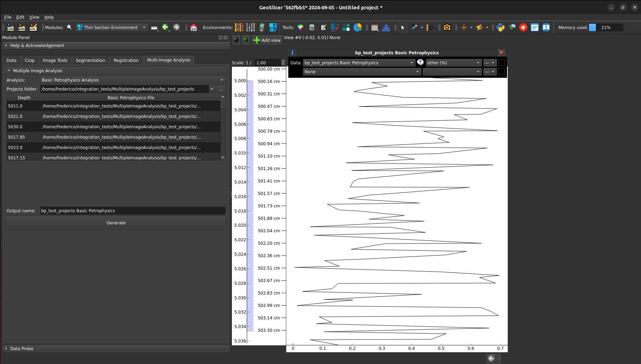Click the Add view button
Image resolution: width=641 pixels, height=364 pixels.
267,40
